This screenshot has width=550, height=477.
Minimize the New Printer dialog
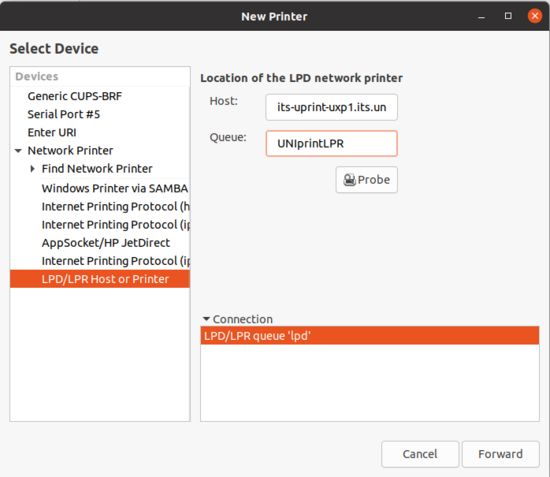tap(481, 16)
